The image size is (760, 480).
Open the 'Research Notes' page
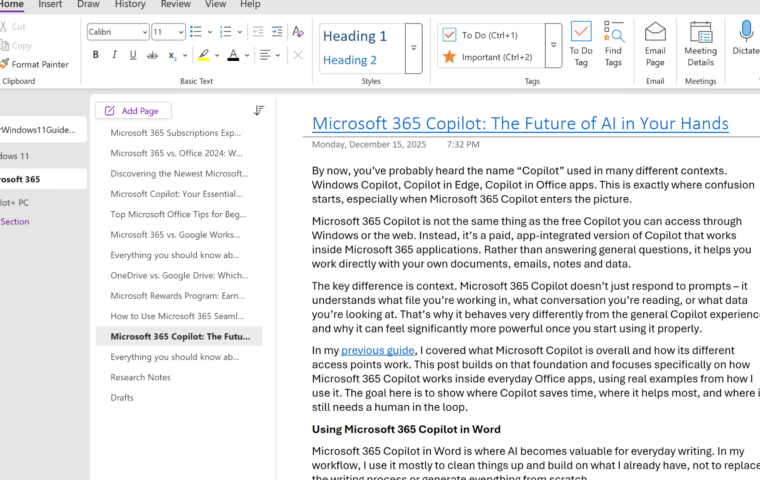pos(141,377)
